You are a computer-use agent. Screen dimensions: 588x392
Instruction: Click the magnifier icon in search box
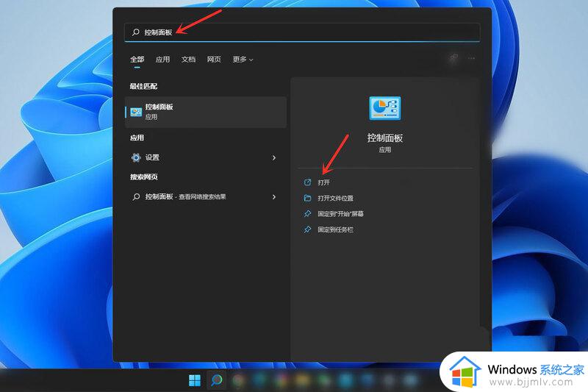pyautogui.click(x=136, y=32)
